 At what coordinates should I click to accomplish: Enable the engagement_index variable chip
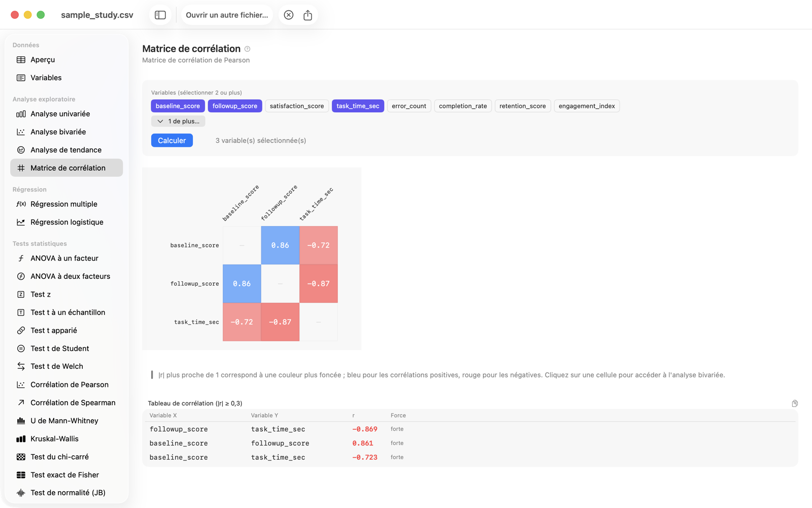coord(587,106)
